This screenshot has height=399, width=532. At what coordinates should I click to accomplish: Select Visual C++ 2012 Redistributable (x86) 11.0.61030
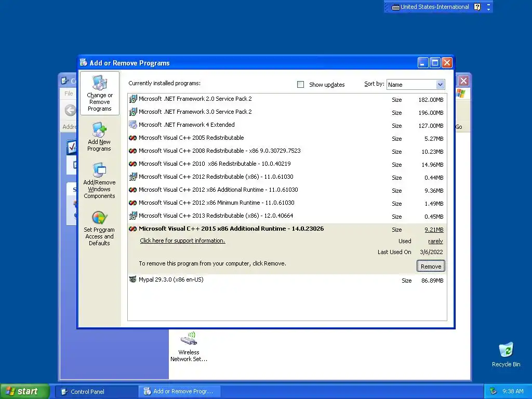(x=287, y=177)
